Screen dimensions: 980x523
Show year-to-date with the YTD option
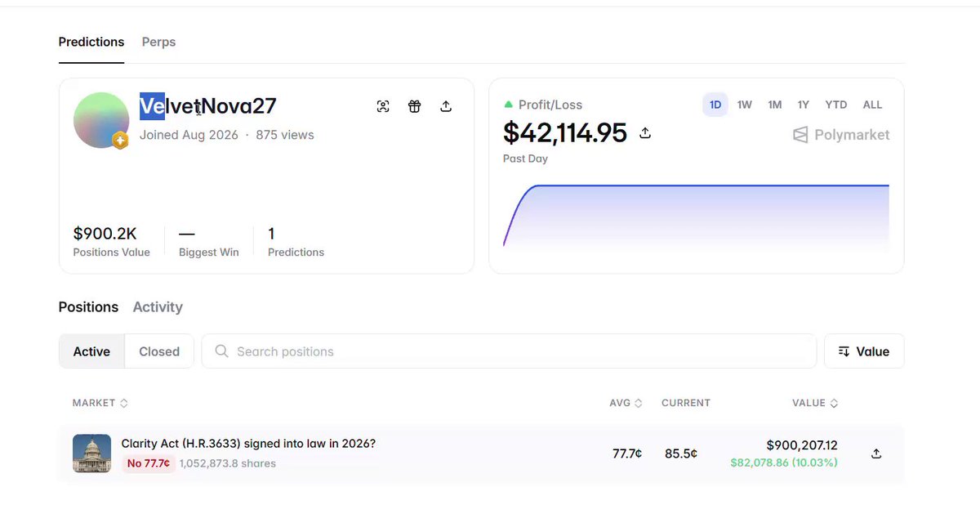(x=836, y=105)
